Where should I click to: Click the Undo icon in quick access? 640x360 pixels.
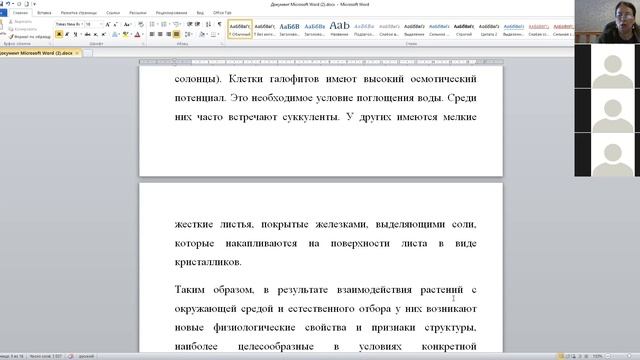[8, 4]
